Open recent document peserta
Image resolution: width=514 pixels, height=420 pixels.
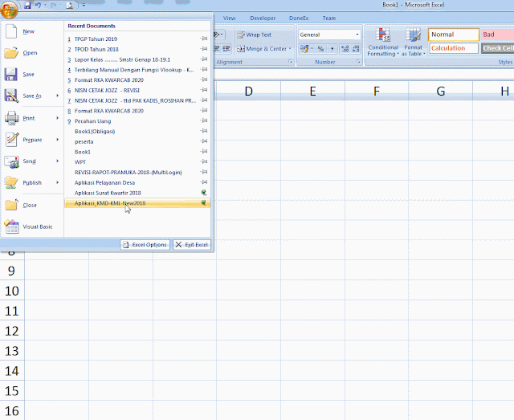coord(137,141)
